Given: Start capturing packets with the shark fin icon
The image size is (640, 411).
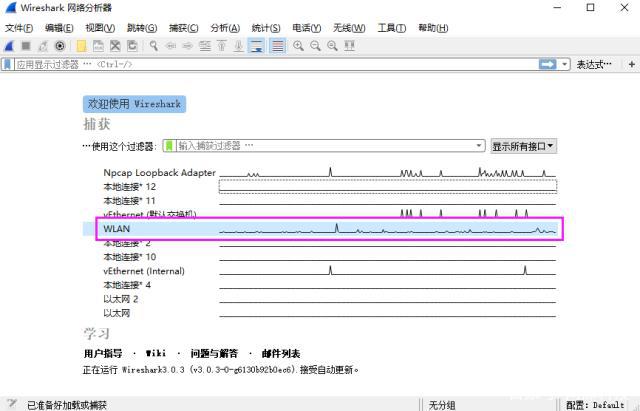Looking at the screenshot, I should [8, 45].
